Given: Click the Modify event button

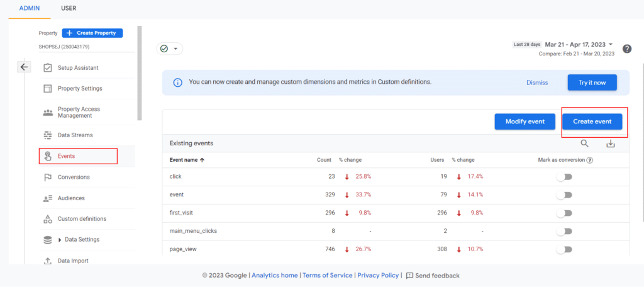Looking at the screenshot, I should (524, 121).
